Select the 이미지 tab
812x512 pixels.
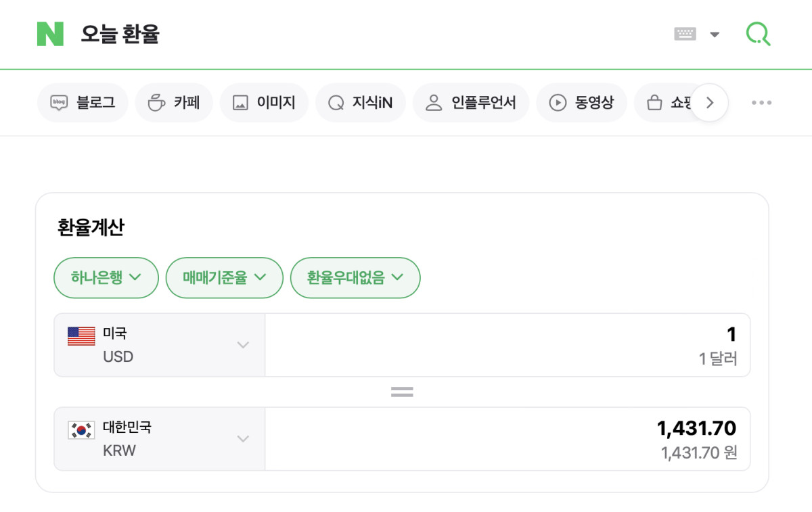click(x=264, y=103)
